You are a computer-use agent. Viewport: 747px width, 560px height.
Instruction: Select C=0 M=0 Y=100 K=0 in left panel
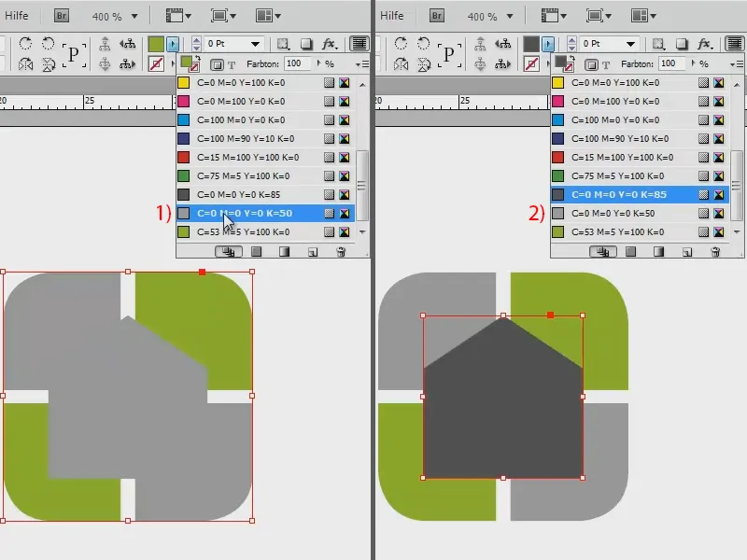pos(265,82)
